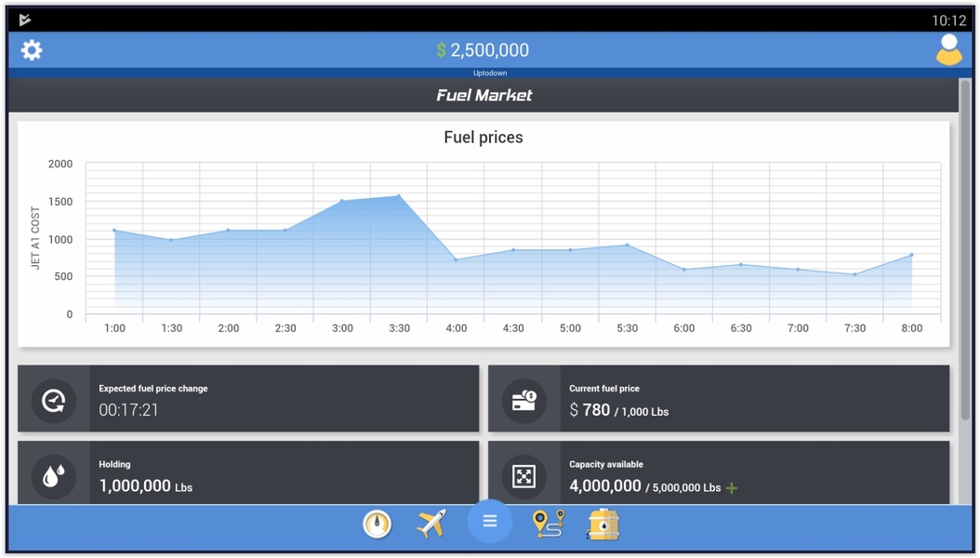Screen dimensions: 980x558
Task: Open the gauge dashboard icon in bottom bar
Action: tap(377, 524)
